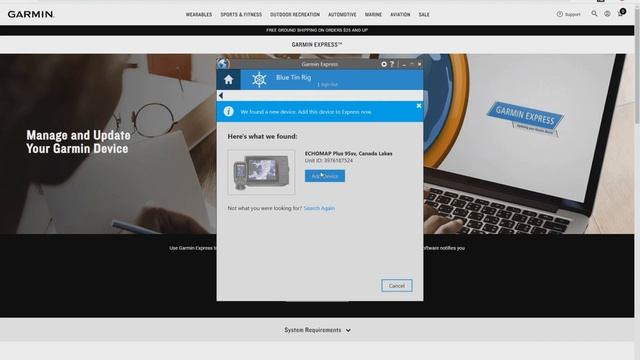Click the Unit ID text
Viewport: 640px width, 360px height.
(329, 160)
